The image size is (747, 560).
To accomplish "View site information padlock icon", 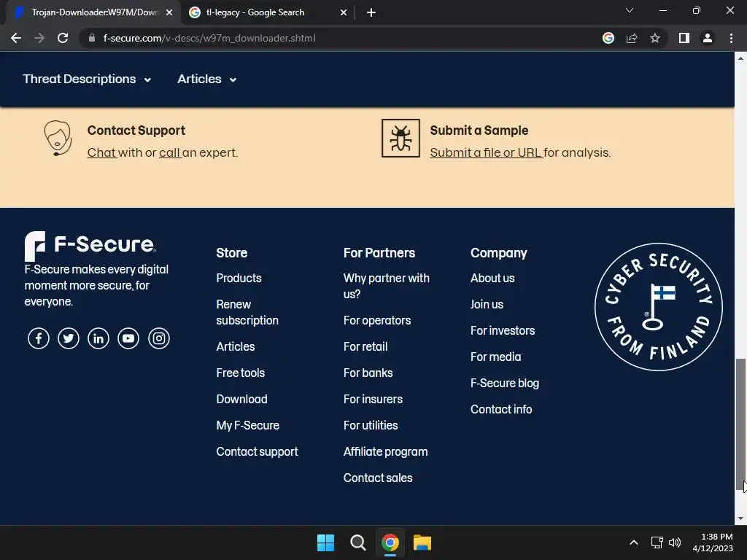I will tap(92, 38).
